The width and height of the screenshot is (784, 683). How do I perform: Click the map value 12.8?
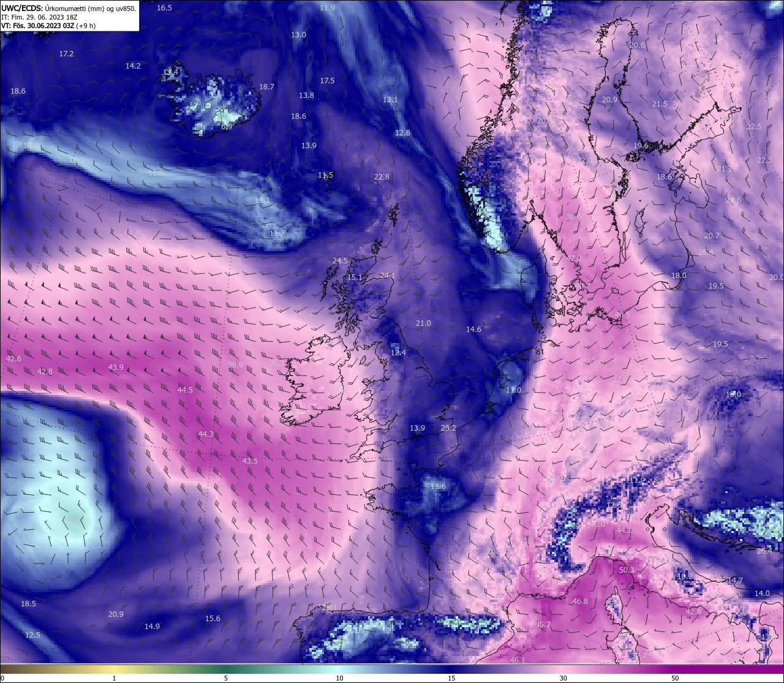click(402, 132)
